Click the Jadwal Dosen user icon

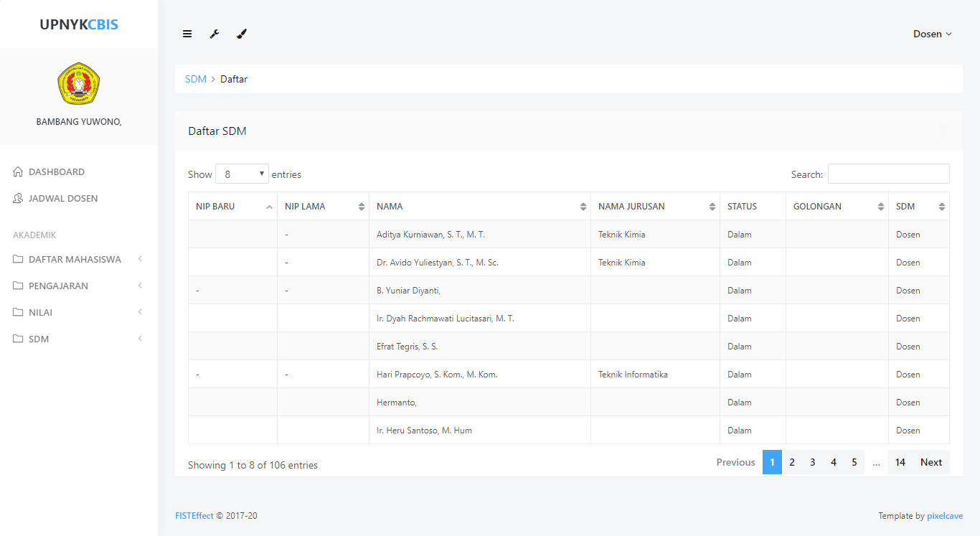coord(19,199)
